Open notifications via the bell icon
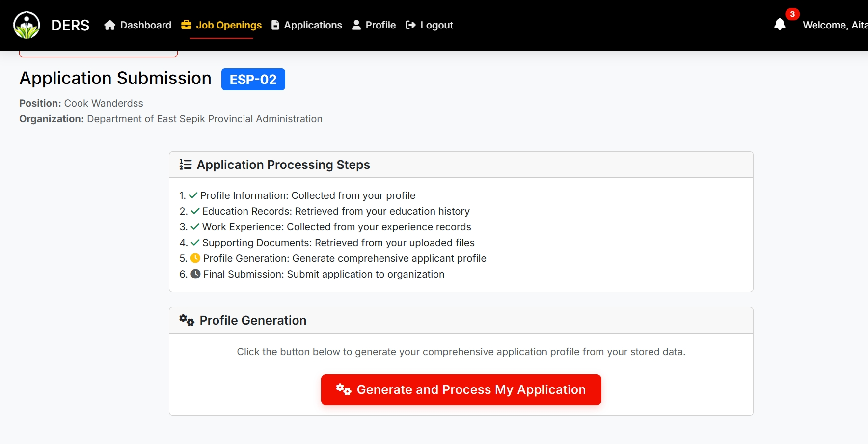The image size is (868, 444). 781,24
